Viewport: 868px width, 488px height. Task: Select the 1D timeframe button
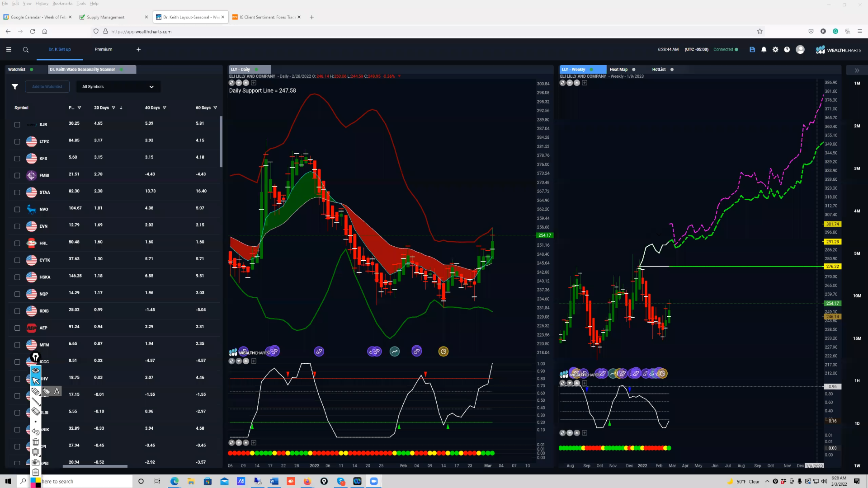point(857,424)
